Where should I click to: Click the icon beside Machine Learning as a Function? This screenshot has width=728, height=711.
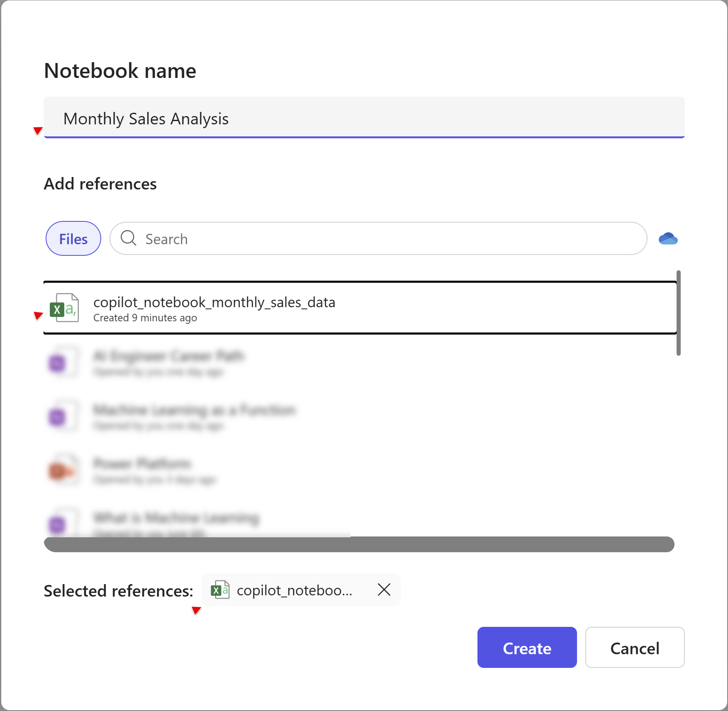(x=63, y=416)
